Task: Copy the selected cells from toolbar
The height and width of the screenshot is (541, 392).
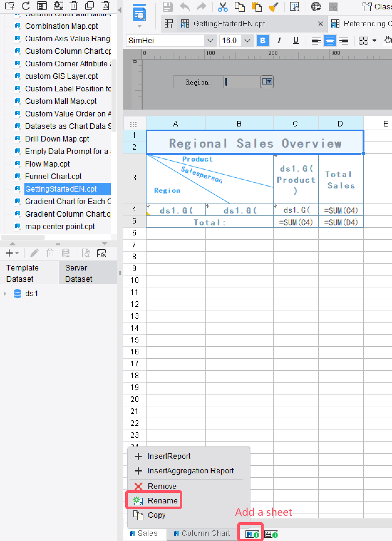Action: (240, 7)
